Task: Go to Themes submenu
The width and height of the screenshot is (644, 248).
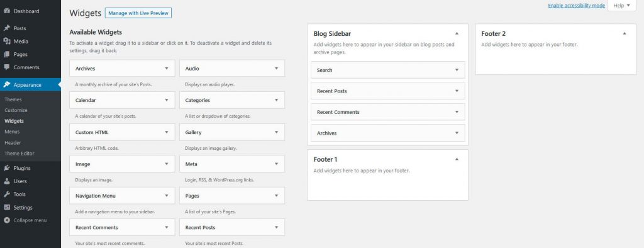Action: (x=13, y=99)
